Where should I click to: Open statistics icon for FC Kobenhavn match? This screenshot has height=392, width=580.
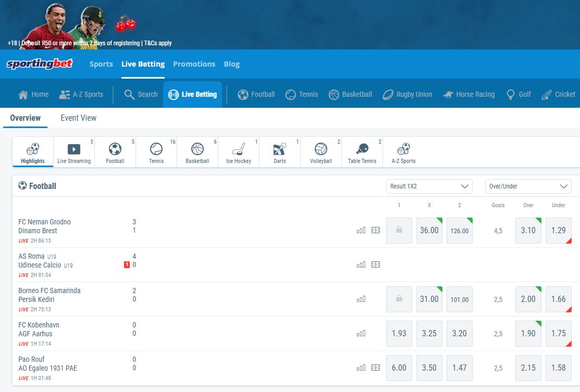(361, 333)
